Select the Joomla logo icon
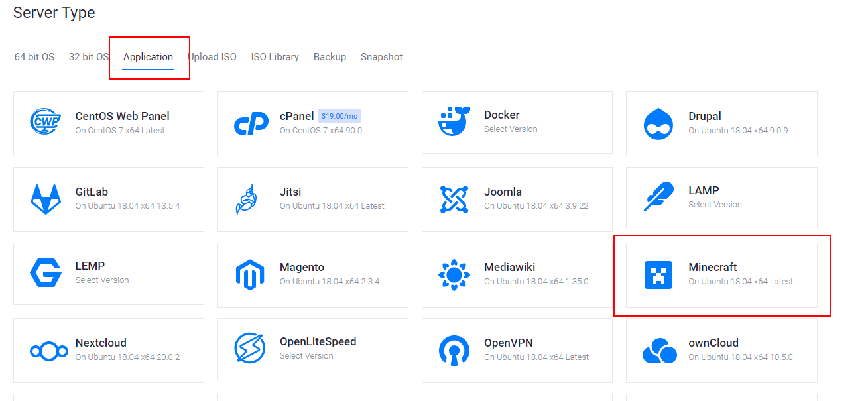The image size is (868, 401). click(x=454, y=200)
